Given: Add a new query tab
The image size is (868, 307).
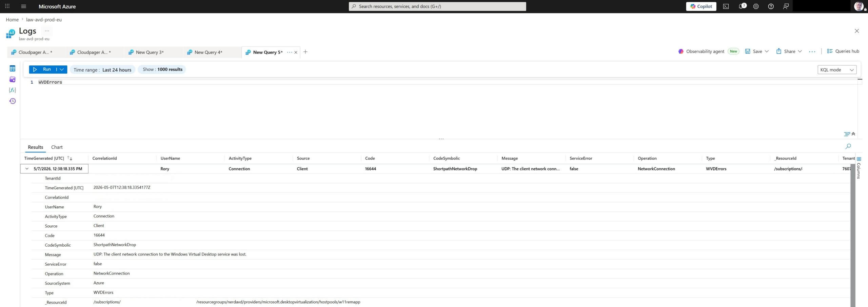Looking at the screenshot, I should pyautogui.click(x=305, y=52).
